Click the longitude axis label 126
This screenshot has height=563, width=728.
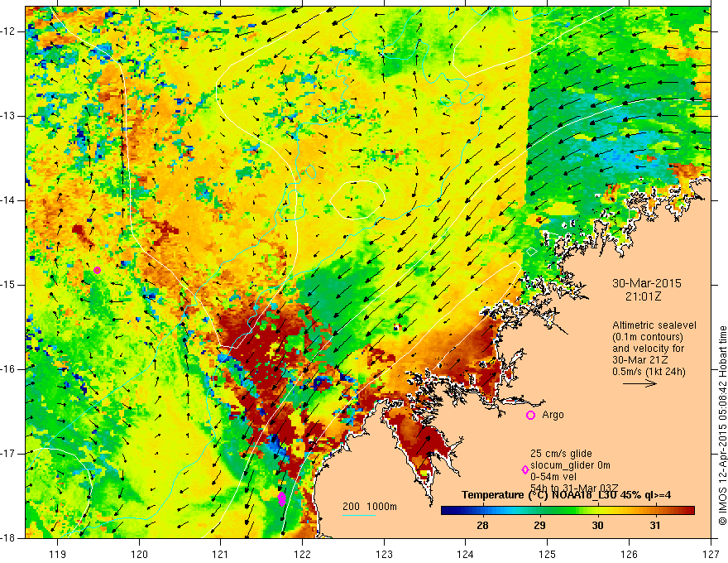[x=629, y=554]
